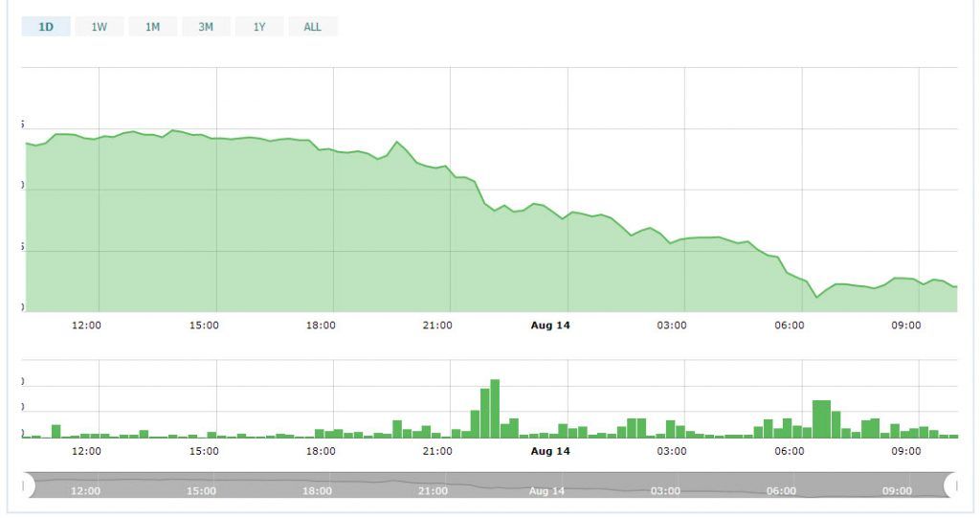The height and width of the screenshot is (518, 980).
Task: Click the 21:00 label under price chart
Action: click(x=437, y=326)
